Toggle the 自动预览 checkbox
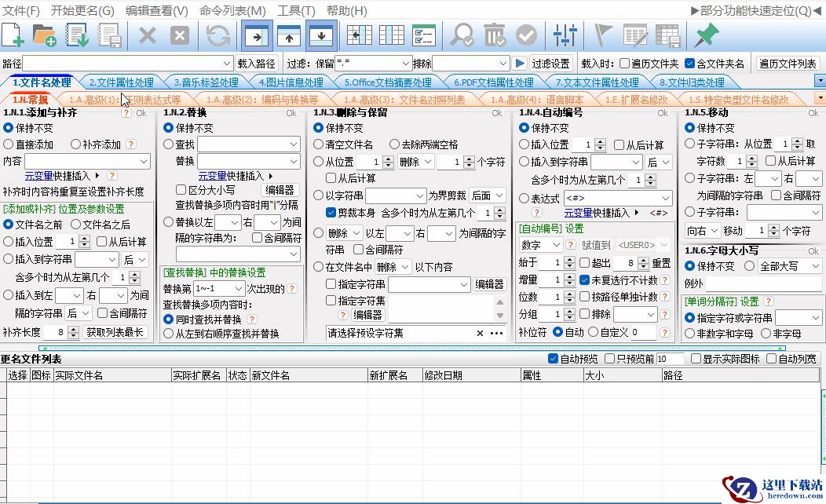826x504 pixels. pos(553,359)
